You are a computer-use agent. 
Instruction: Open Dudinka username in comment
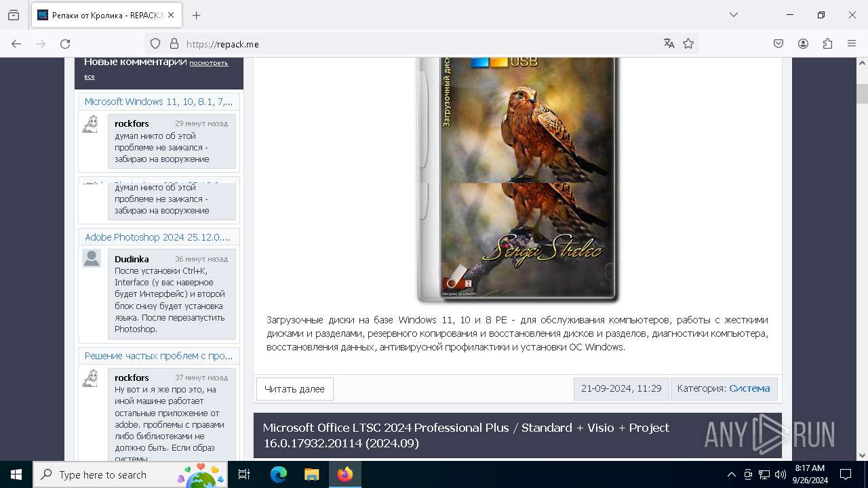coord(132,259)
